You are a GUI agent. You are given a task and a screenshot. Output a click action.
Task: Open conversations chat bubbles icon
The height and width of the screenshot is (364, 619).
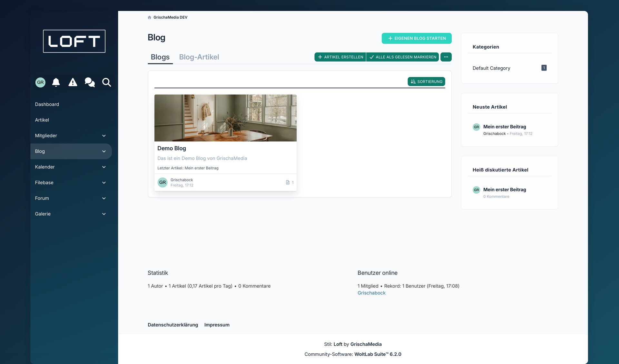tap(90, 82)
